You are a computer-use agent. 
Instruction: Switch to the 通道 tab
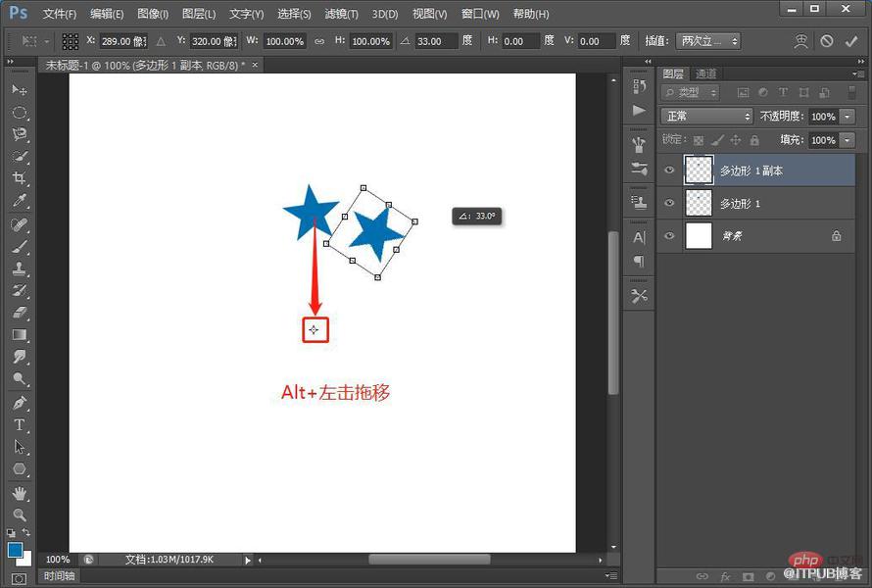coord(705,73)
